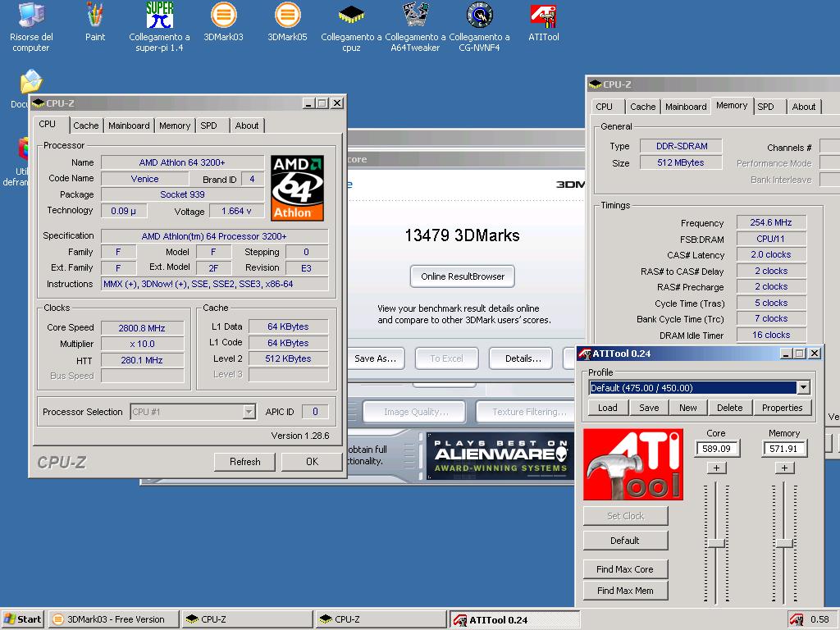Click the Multiplier value x 10.0
This screenshot has height=630, width=840.
click(142, 344)
